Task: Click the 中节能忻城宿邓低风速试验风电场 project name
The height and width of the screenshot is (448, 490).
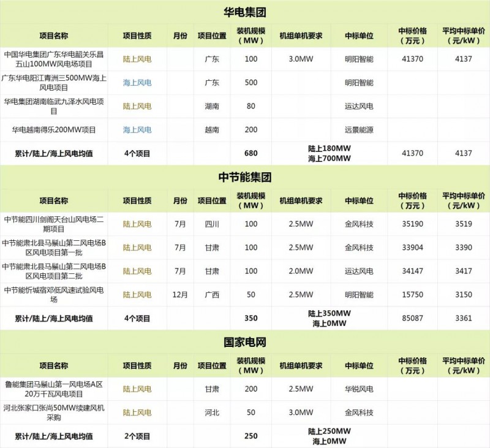Action: point(54,295)
